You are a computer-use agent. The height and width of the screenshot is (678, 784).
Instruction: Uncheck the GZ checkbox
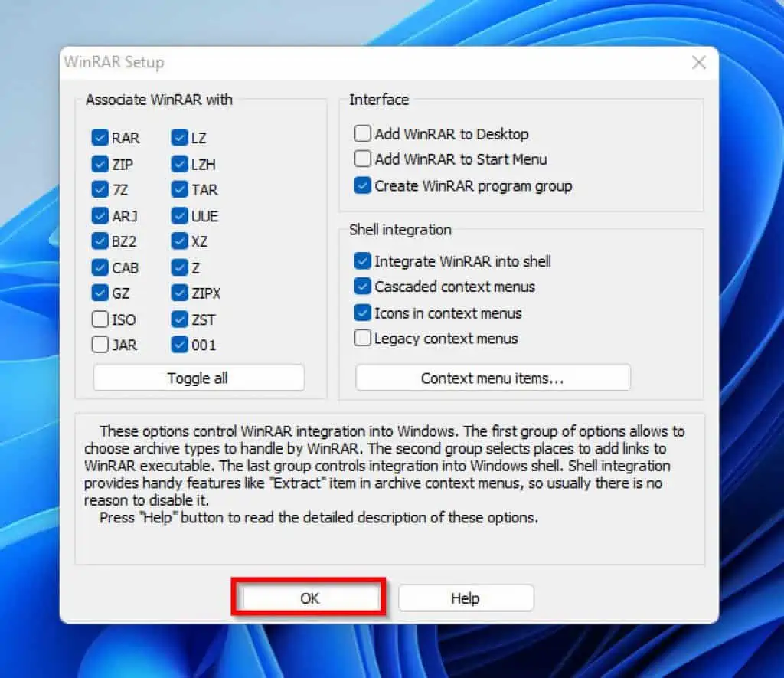pos(100,293)
